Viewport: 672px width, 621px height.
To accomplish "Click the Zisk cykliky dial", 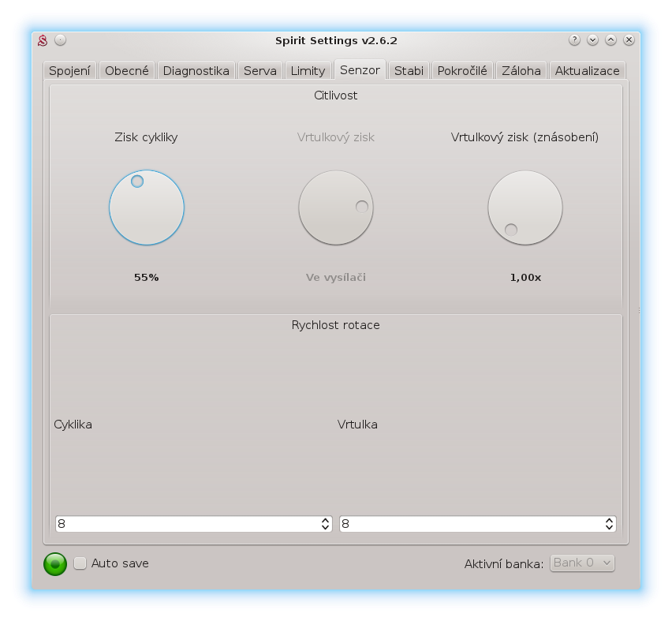I will [x=147, y=208].
